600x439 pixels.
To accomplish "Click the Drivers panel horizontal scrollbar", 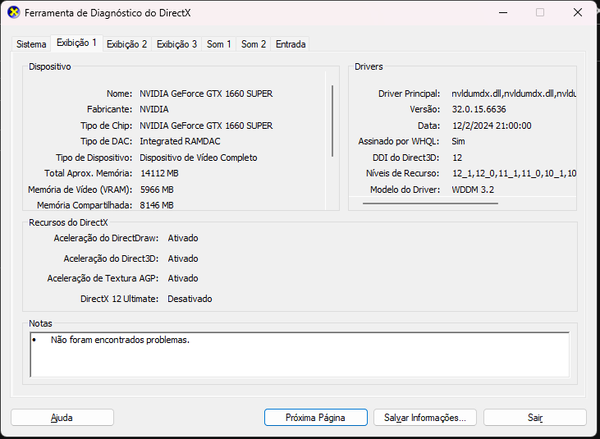I will click(415, 203).
